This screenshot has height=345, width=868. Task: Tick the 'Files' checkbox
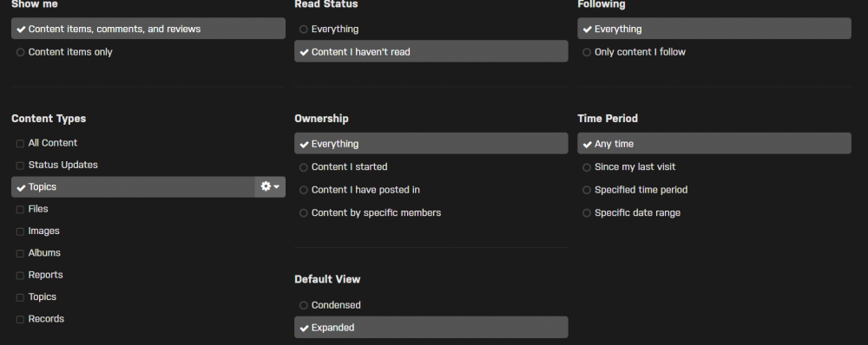pyautogui.click(x=20, y=210)
